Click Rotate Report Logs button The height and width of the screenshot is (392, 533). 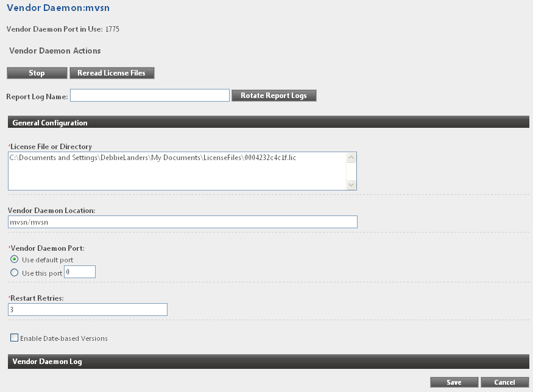point(274,96)
